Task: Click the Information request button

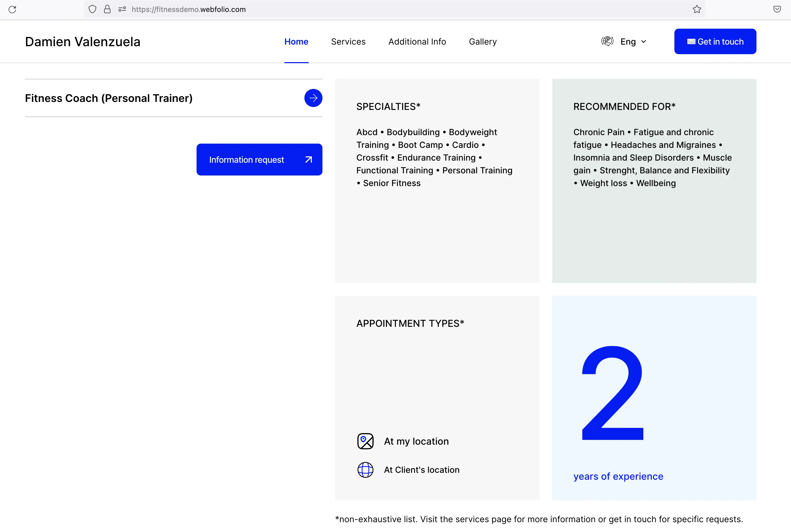Action: [x=259, y=160]
